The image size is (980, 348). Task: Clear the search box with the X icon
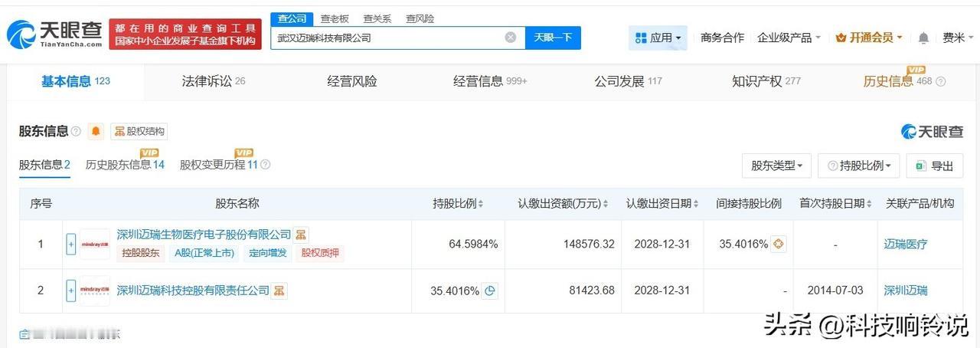(x=511, y=38)
